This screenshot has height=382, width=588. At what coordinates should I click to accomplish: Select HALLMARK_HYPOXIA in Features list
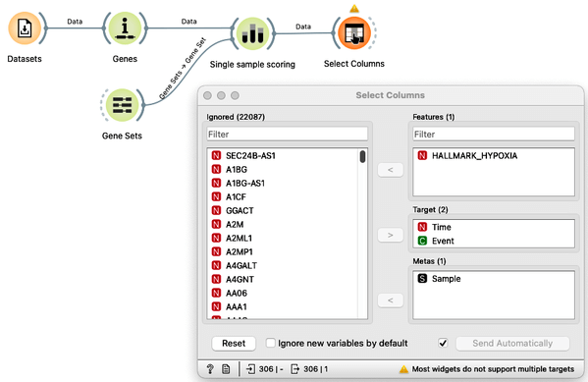pyautogui.click(x=494, y=156)
